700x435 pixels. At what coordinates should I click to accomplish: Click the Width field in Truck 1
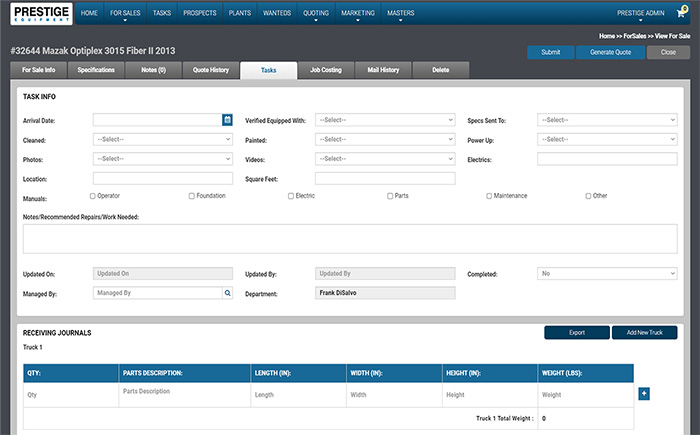tap(394, 395)
